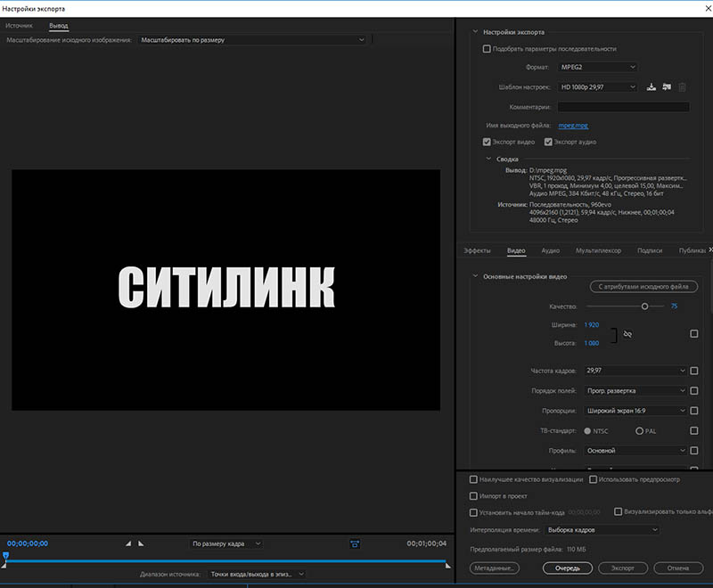The height and width of the screenshot is (588, 713).
Task: Open the field order dropdown
Action: pos(635,391)
